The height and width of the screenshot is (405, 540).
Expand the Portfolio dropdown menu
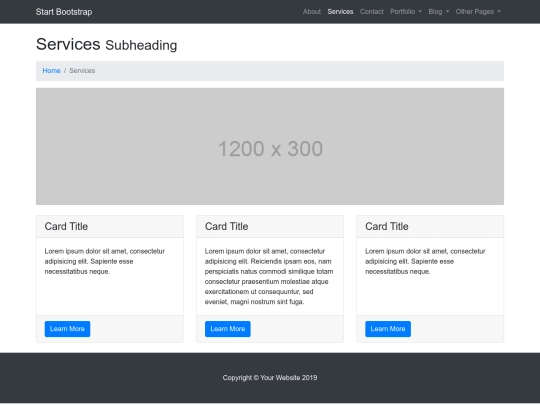tap(406, 12)
